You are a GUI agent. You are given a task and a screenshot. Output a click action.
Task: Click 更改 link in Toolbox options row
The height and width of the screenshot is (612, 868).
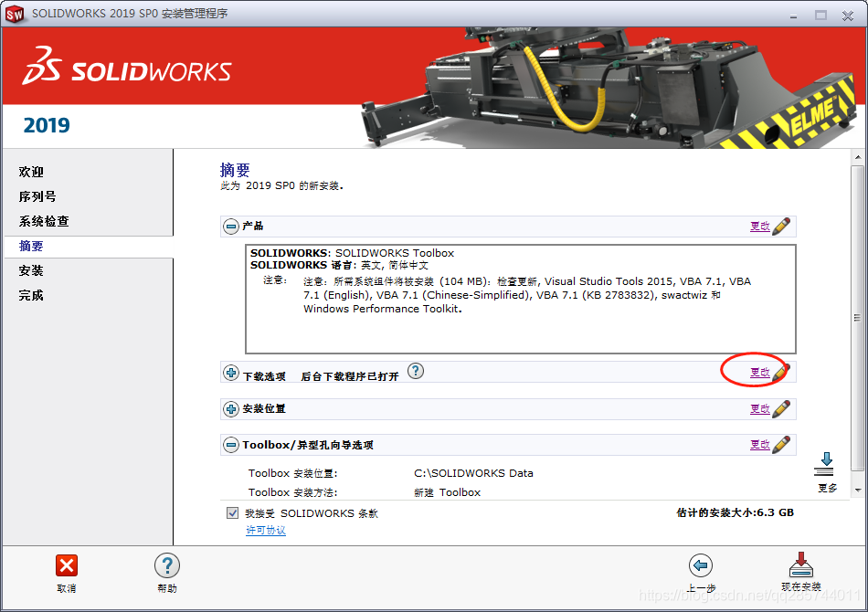click(x=760, y=445)
